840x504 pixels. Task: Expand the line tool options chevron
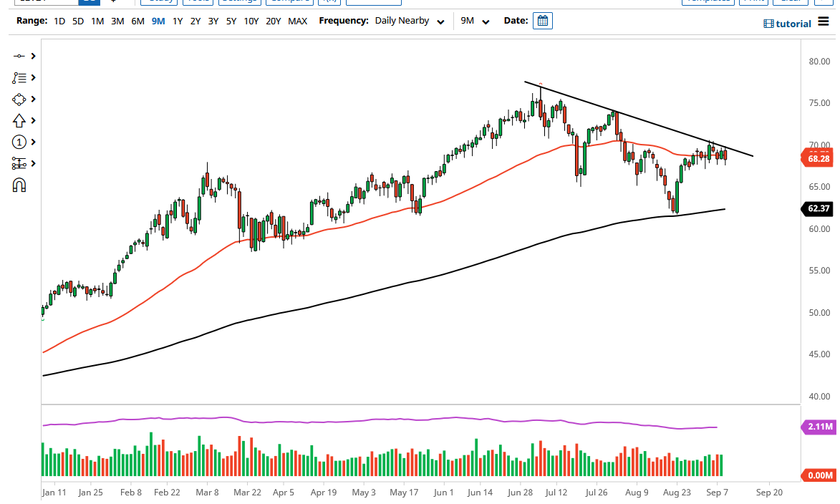[x=32, y=56]
